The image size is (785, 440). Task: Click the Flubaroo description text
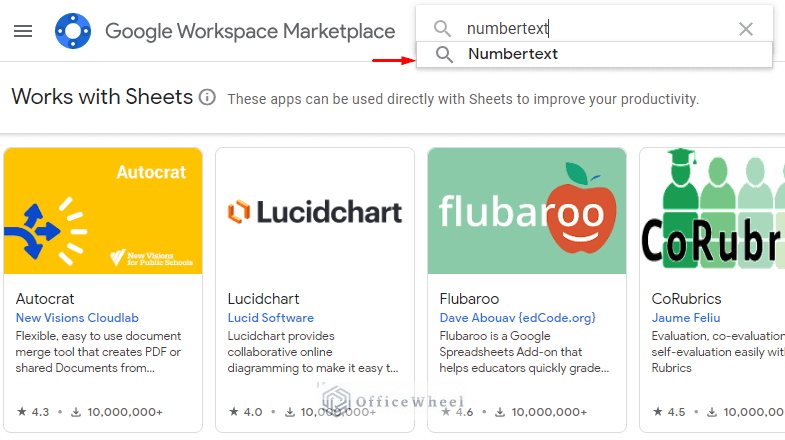click(524, 352)
